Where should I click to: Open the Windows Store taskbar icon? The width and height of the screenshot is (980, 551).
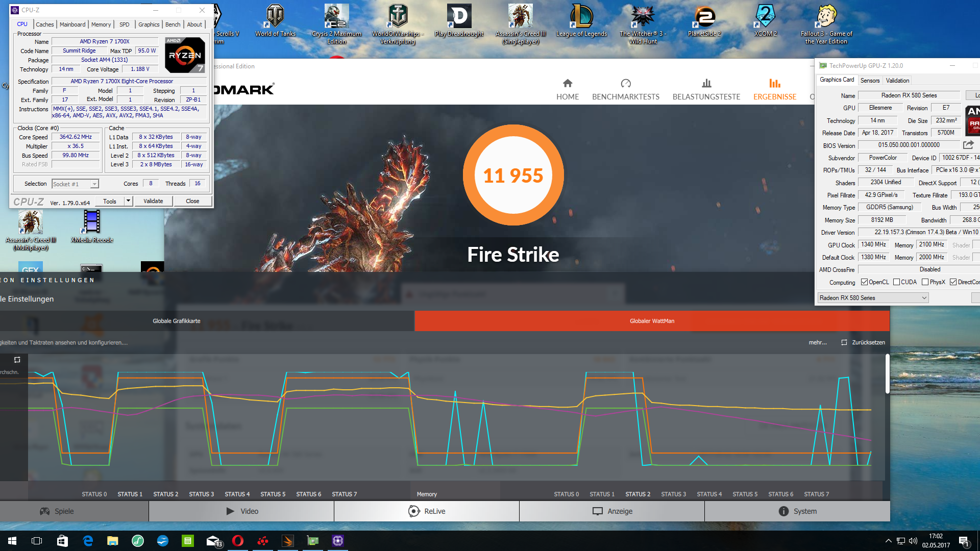click(62, 541)
